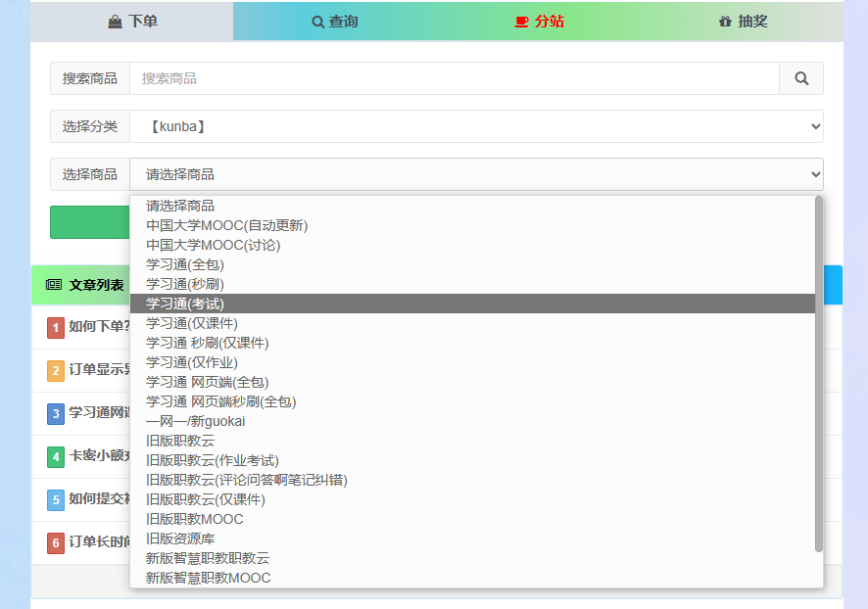This screenshot has width=868, height=609.
Task: Choose 新版智慧职教MOOC option
Action: (473, 578)
